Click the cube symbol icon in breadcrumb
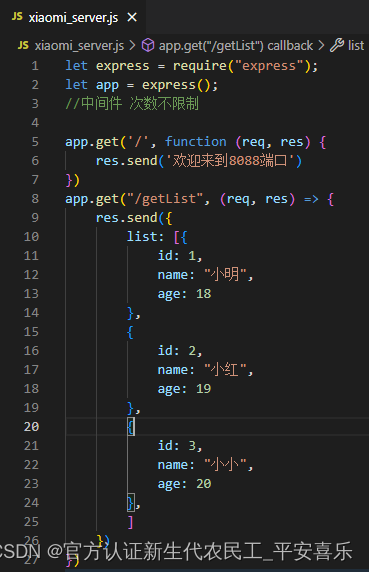Viewport: 369px width, 572px height. [x=148, y=45]
